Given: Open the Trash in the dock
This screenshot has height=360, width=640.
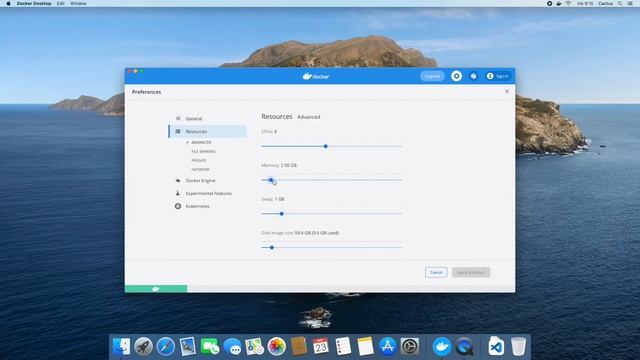Looking at the screenshot, I should 518,347.
